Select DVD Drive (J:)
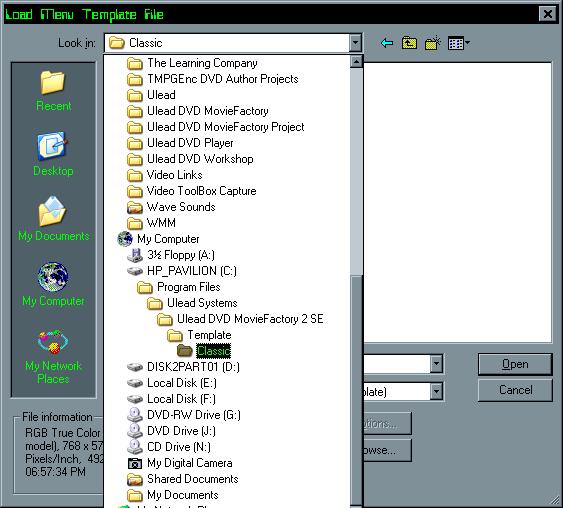Image resolution: width=563 pixels, height=508 pixels. [x=172, y=431]
